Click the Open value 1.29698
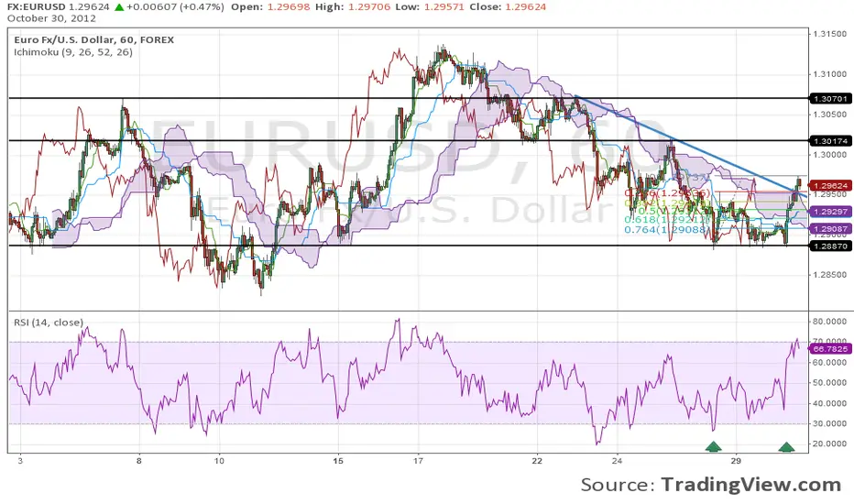854x504 pixels. click(x=288, y=7)
